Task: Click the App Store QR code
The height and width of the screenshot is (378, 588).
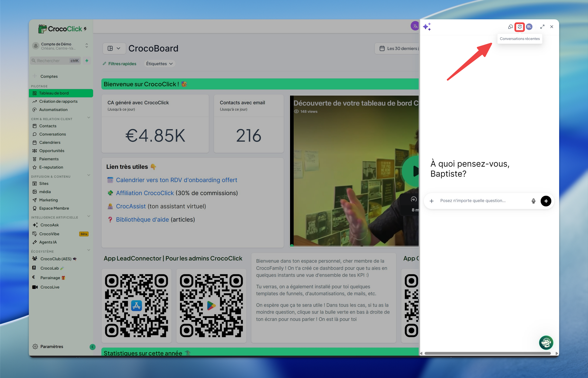Action: 137,306
